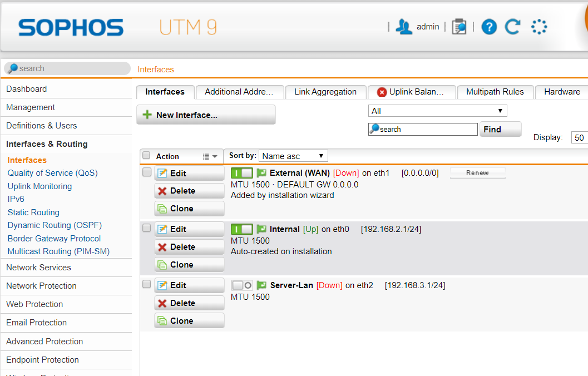
Task: Check the Server-Lan row checkbox
Action: coord(147,285)
